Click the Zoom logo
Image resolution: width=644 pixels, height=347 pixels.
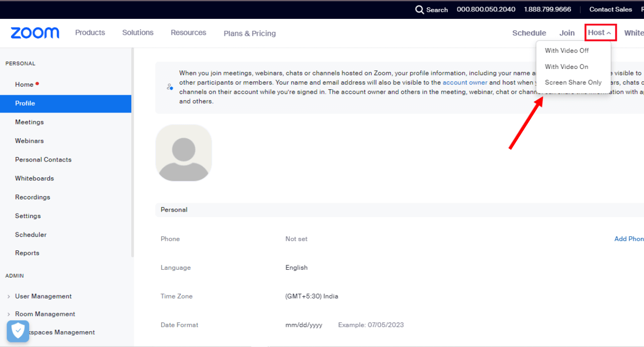click(35, 33)
